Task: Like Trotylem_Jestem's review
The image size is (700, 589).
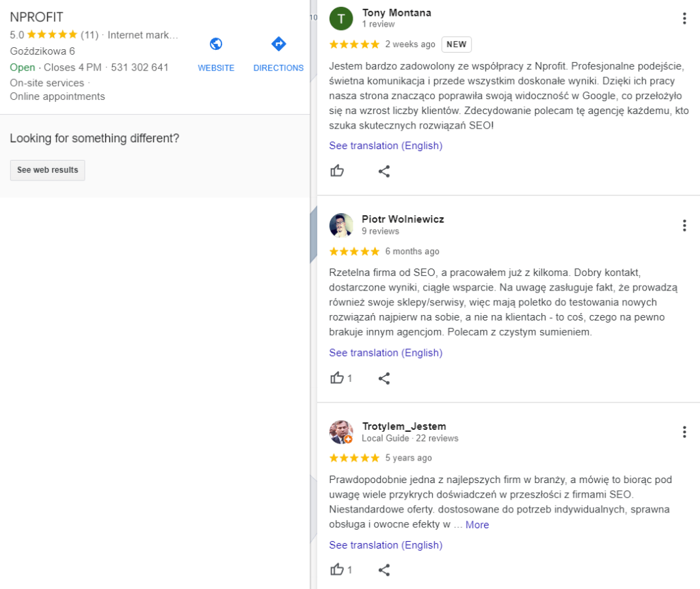Action: [337, 569]
